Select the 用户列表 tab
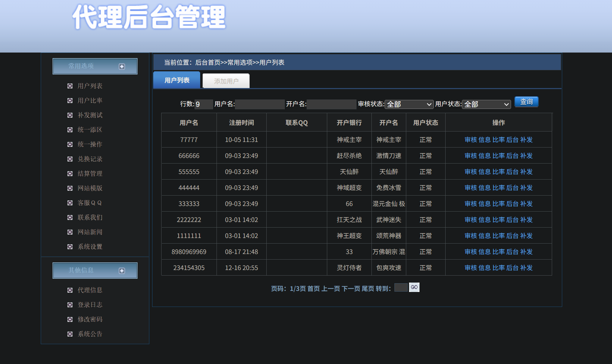The width and height of the screenshot is (612, 364). point(177,80)
